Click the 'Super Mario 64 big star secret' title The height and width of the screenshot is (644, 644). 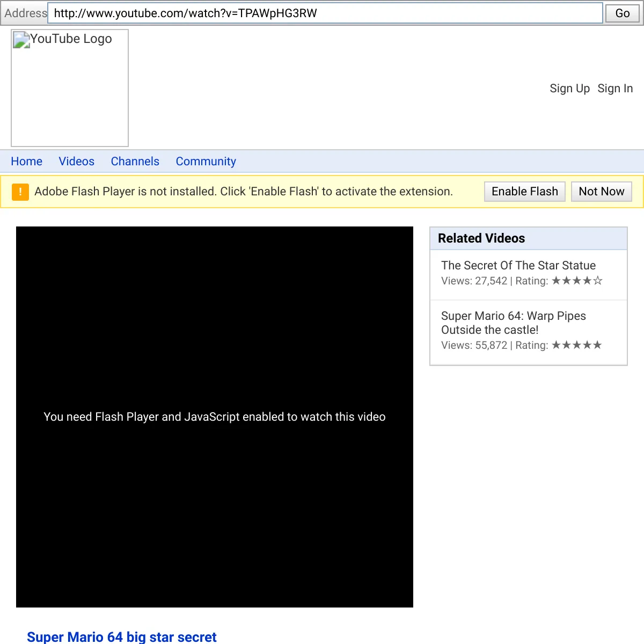122,637
